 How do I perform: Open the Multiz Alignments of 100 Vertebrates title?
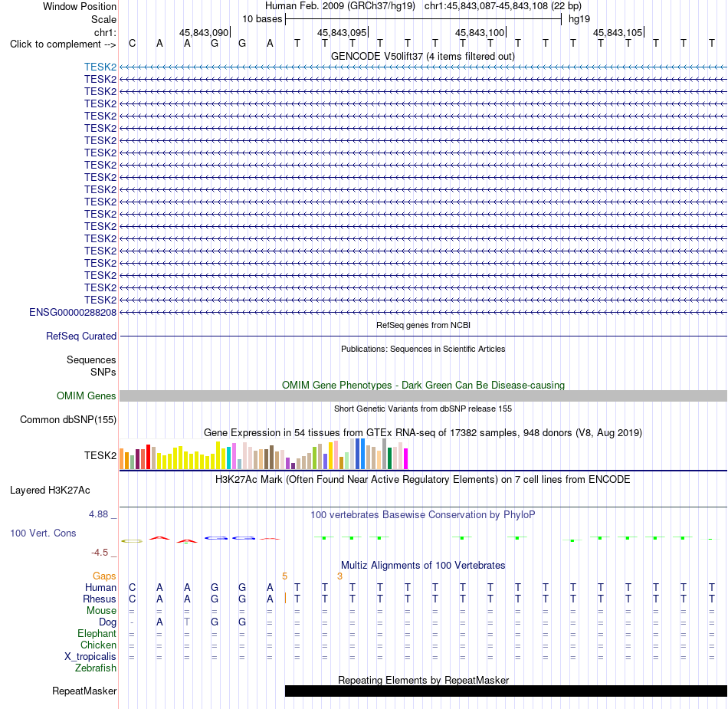click(x=423, y=565)
